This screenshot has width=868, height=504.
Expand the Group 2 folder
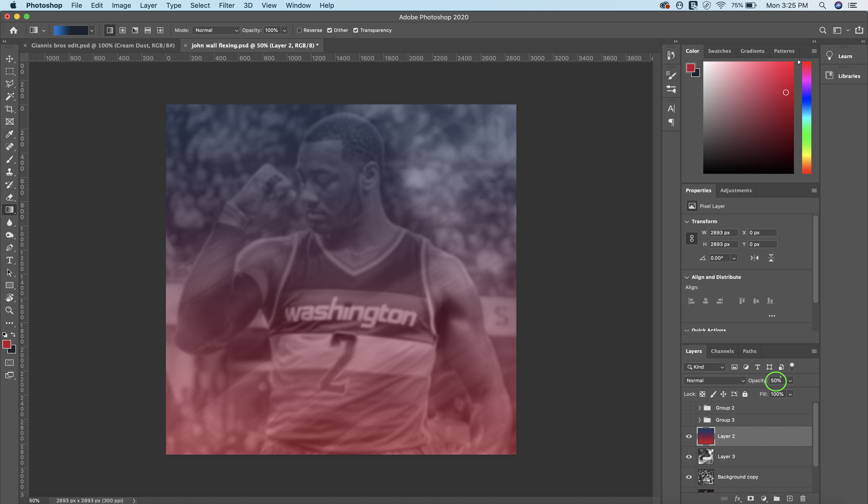(700, 408)
